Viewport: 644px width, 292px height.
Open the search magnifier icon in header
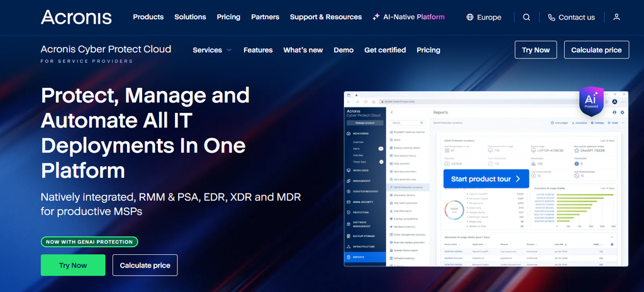pos(526,17)
